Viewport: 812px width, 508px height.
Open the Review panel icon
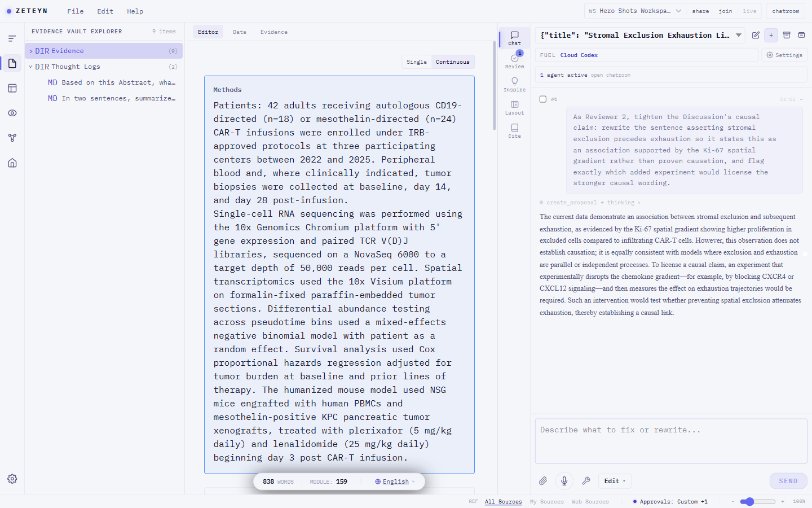pos(514,62)
